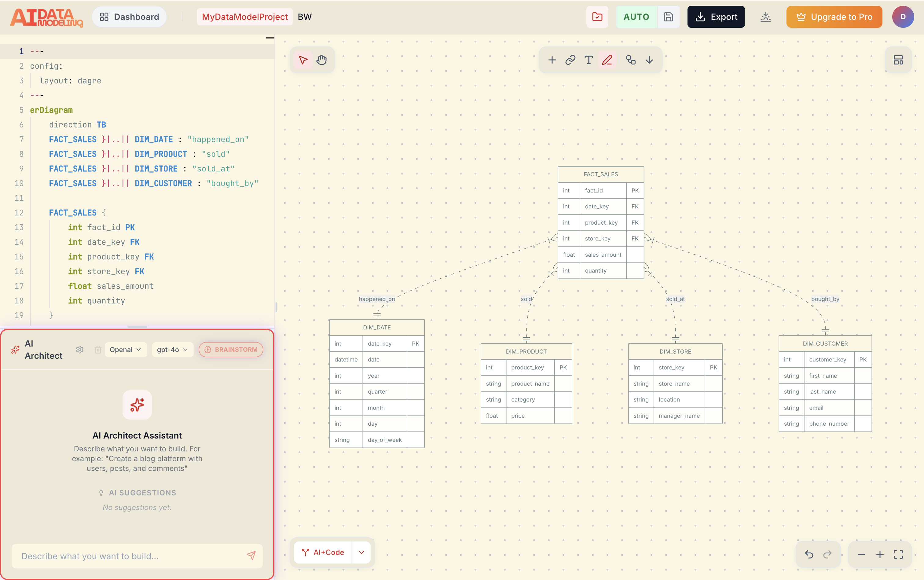Select the pencil draw tool
Viewport: 924px width, 580px height.
coord(607,60)
